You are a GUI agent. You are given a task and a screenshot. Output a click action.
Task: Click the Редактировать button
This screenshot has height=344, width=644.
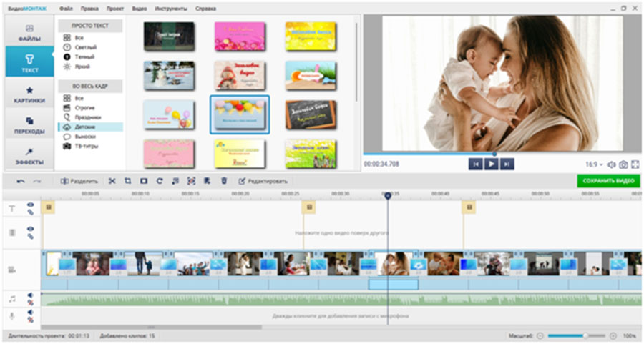[x=263, y=181]
